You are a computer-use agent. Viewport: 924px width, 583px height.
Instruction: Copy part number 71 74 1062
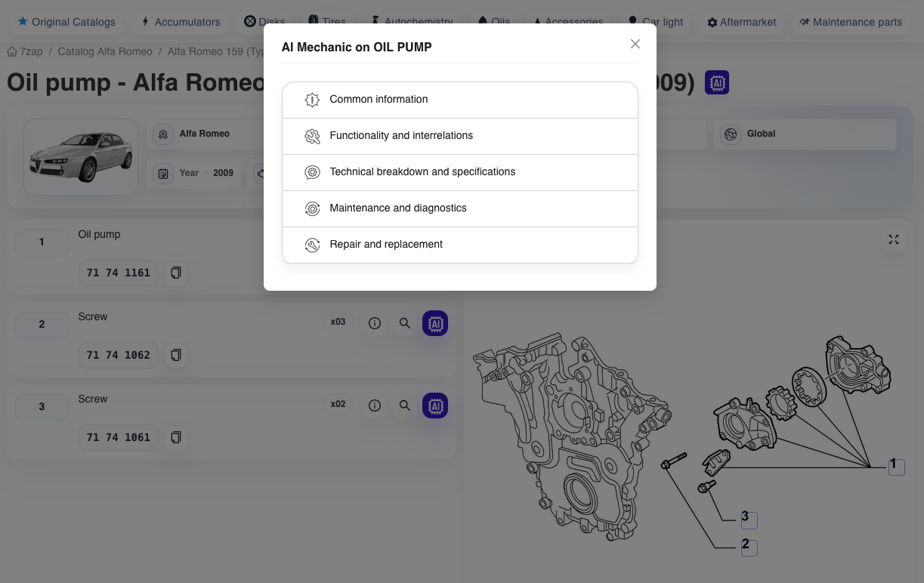tap(176, 355)
